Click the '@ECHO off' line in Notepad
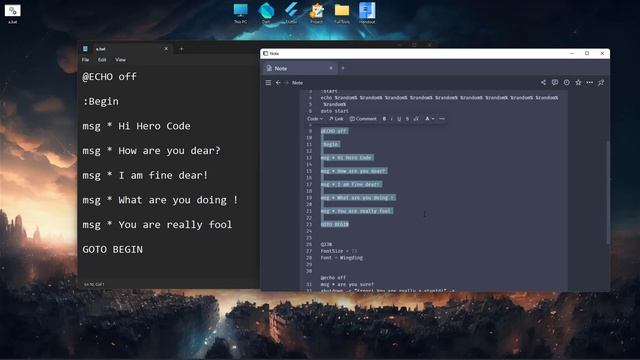The height and width of the screenshot is (360, 640). point(109,77)
